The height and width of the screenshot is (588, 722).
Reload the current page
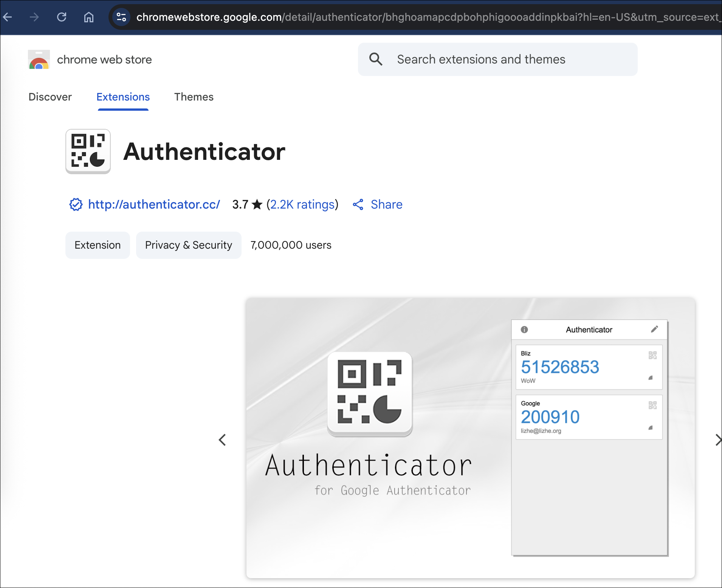[x=62, y=17]
